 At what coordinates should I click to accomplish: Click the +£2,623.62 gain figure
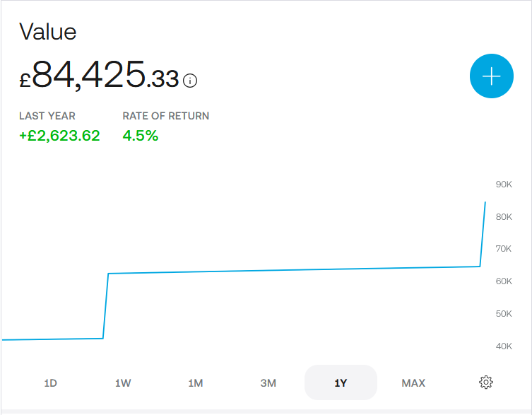point(59,136)
